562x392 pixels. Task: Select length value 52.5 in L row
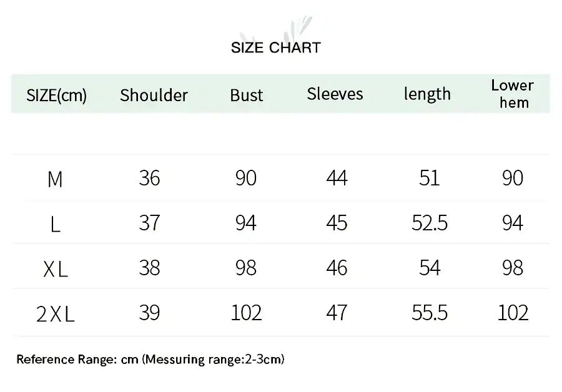[430, 223]
